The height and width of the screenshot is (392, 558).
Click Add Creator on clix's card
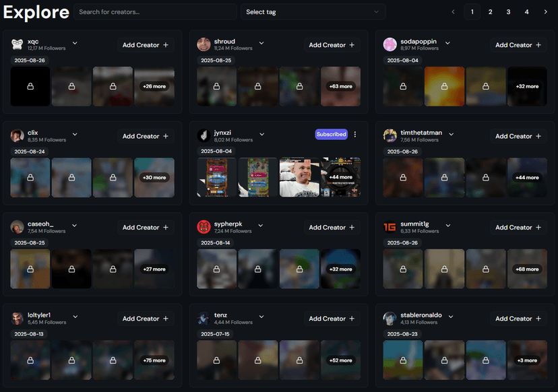(x=146, y=135)
